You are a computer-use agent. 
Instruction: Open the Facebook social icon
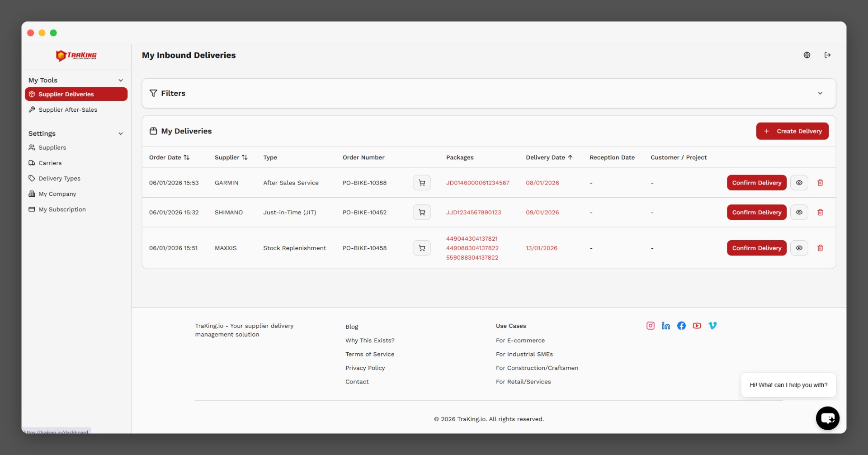pos(681,326)
